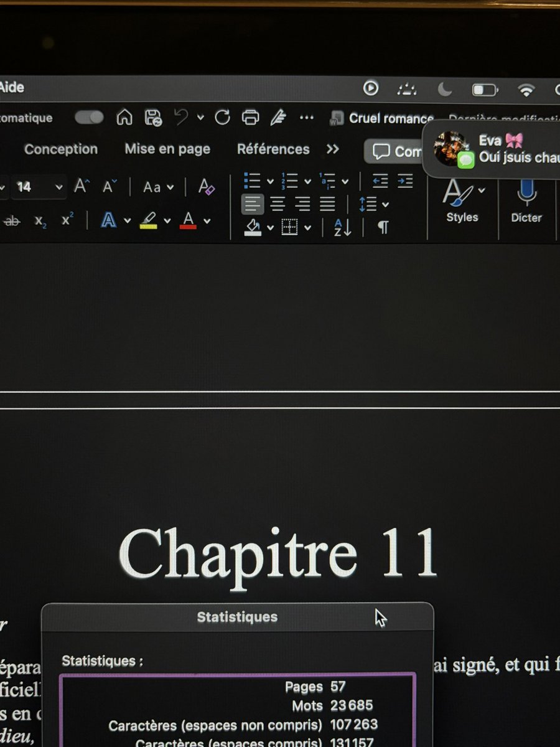This screenshot has width=560, height=747.
Task: Switch to the Mise en page tab
Action: click(167, 149)
